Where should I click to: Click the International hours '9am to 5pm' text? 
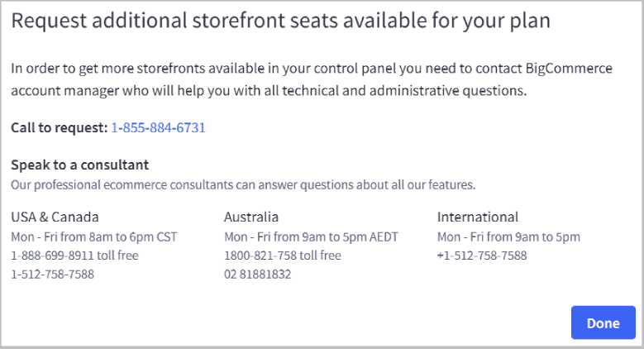coord(550,237)
